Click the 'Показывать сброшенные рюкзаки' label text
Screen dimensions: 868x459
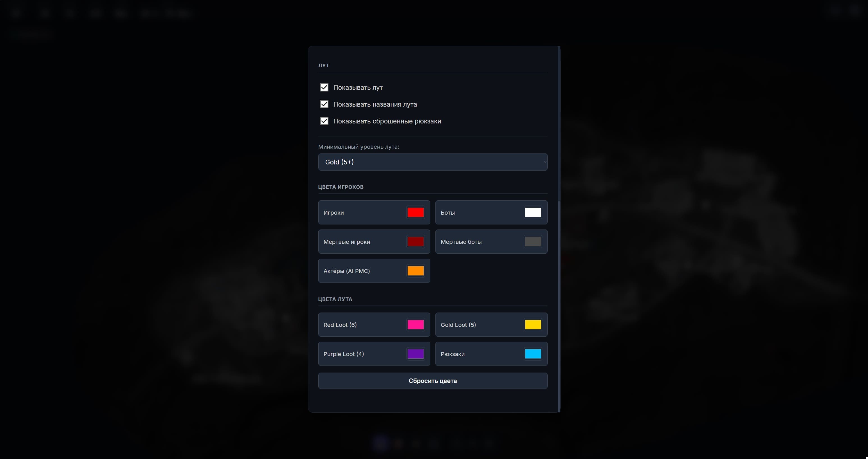tap(387, 121)
